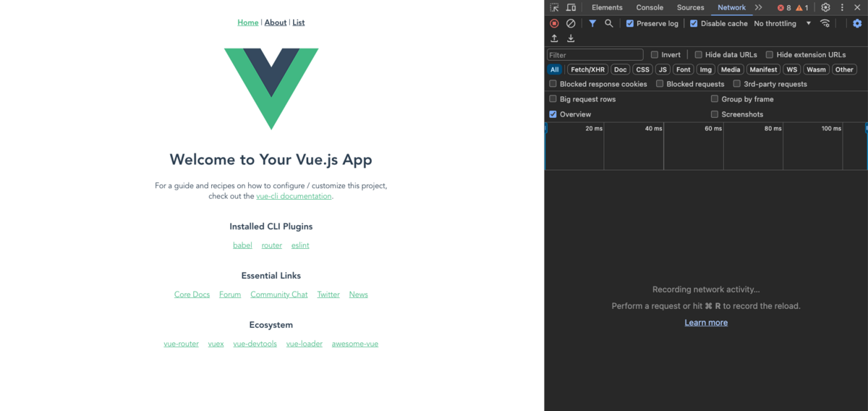The height and width of the screenshot is (411, 868).
Task: Filter requests by Doc type
Action: (621, 69)
